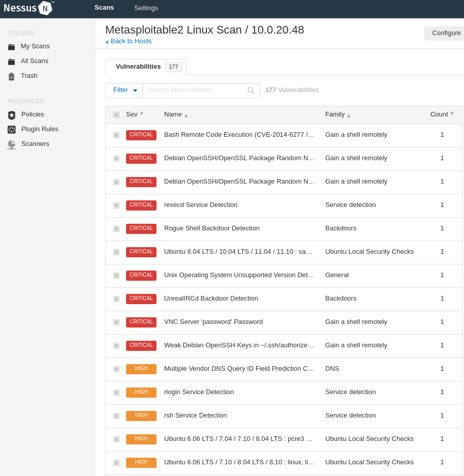Click the Back to Hosts link
464x476 pixels.
point(129,41)
